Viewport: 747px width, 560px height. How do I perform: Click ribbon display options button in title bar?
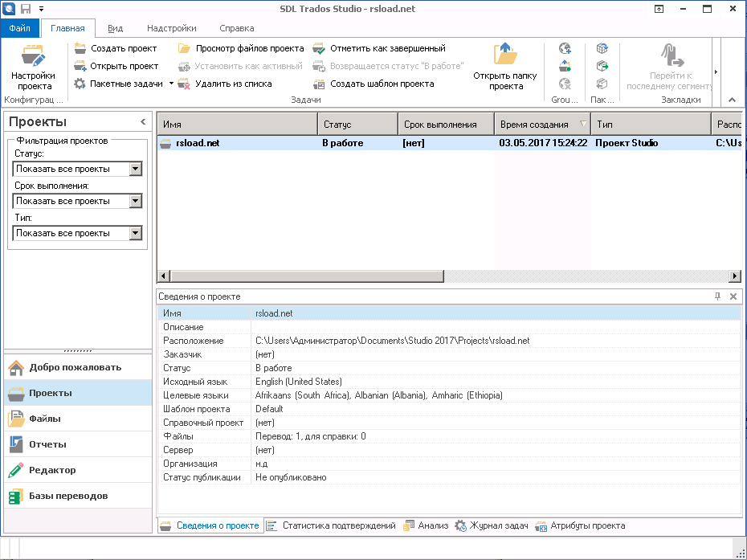pyautogui.click(x=659, y=9)
